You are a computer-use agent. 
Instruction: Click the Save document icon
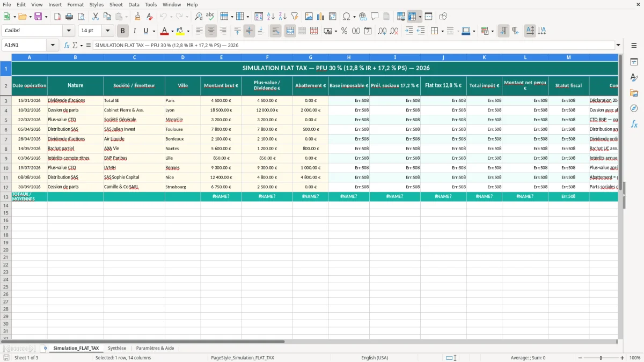click(x=38, y=17)
